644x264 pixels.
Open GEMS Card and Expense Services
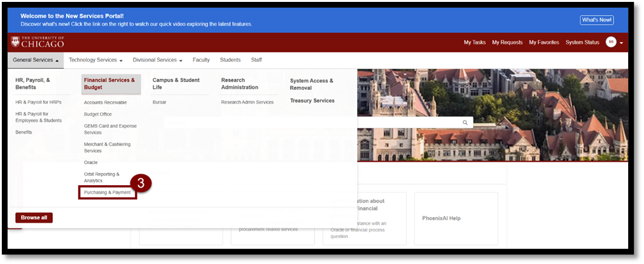[111, 129]
